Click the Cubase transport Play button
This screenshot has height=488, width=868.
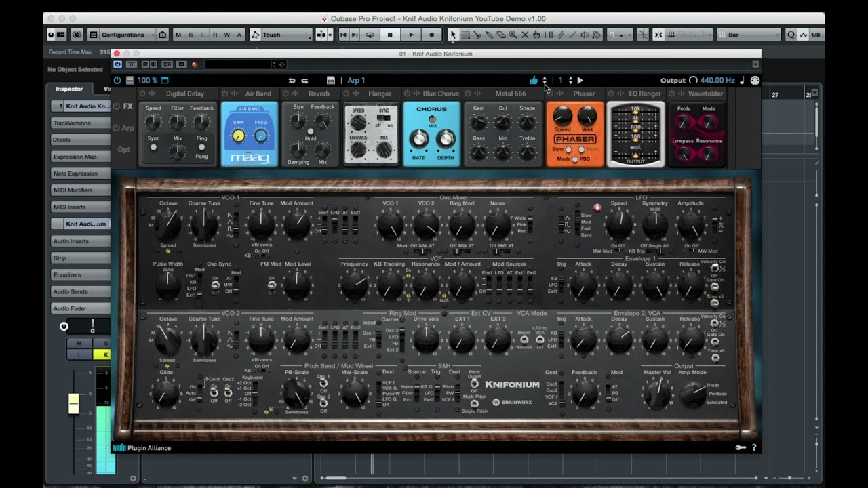[411, 35]
